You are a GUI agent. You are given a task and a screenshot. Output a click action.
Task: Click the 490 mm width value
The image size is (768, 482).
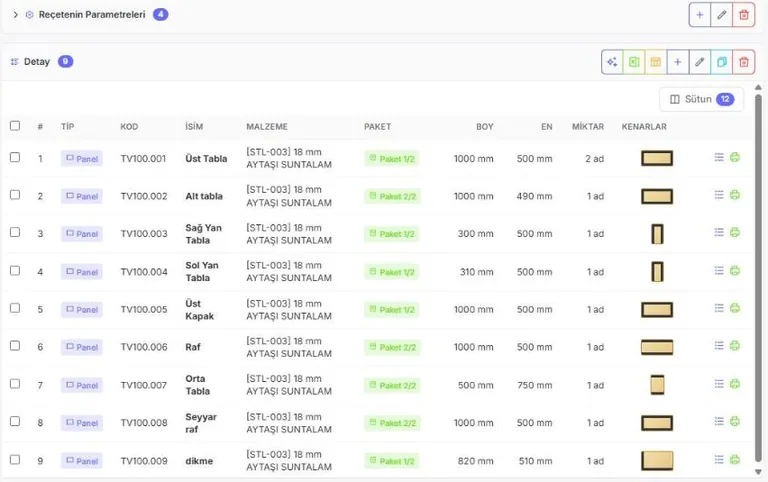point(534,196)
